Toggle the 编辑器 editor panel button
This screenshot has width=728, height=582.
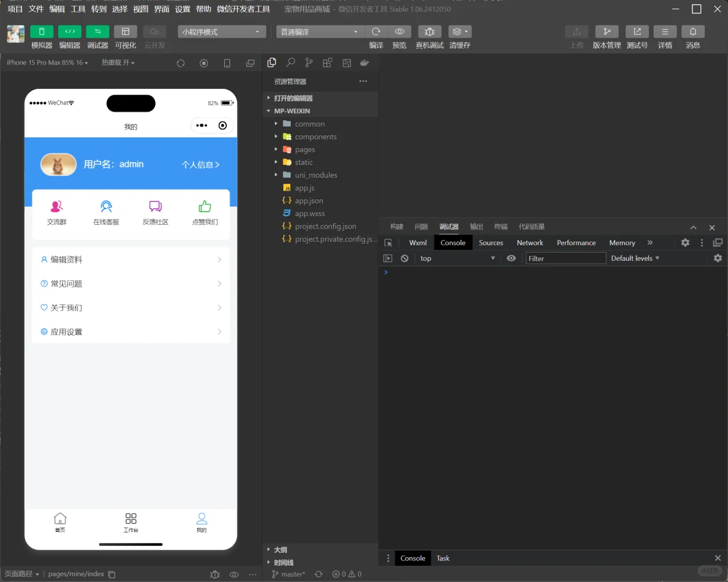click(x=69, y=32)
